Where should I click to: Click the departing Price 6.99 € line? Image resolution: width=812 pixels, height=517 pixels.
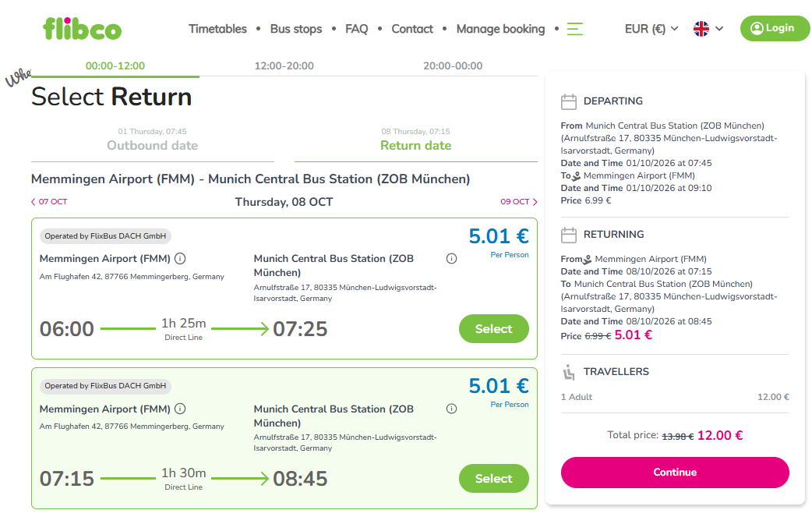pos(586,200)
